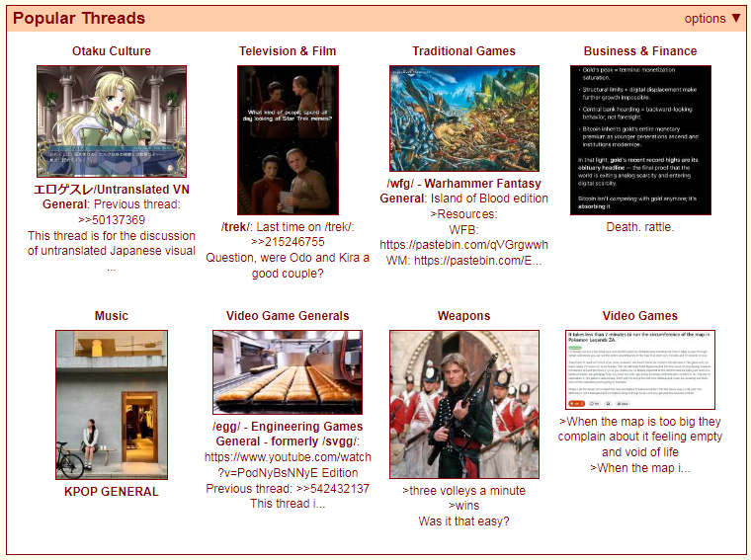The width and height of the screenshot is (751, 560).
Task: Open the rifleman with redcoats thumbnail
Action: [x=464, y=405]
